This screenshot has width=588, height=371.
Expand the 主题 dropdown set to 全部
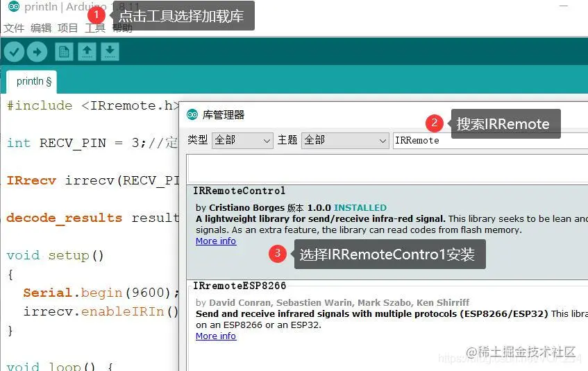click(345, 141)
